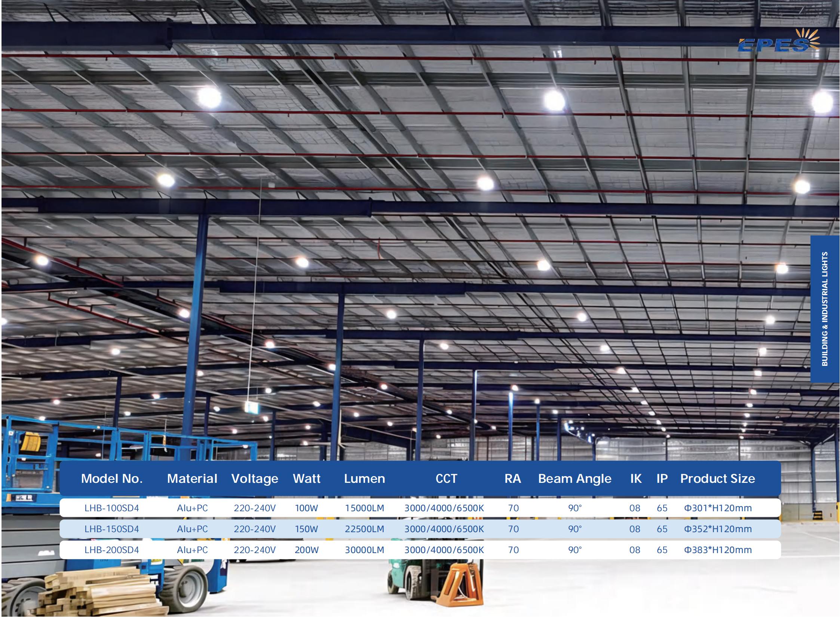Click the 15000LM lumen value
This screenshot has height=617, width=840.
[x=365, y=508]
